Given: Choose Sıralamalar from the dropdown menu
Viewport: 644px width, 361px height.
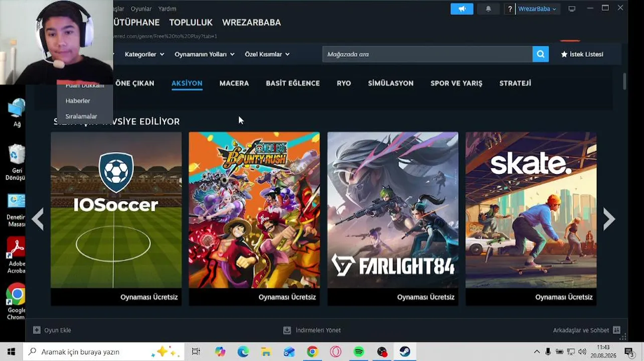Looking at the screenshot, I should 81,116.
